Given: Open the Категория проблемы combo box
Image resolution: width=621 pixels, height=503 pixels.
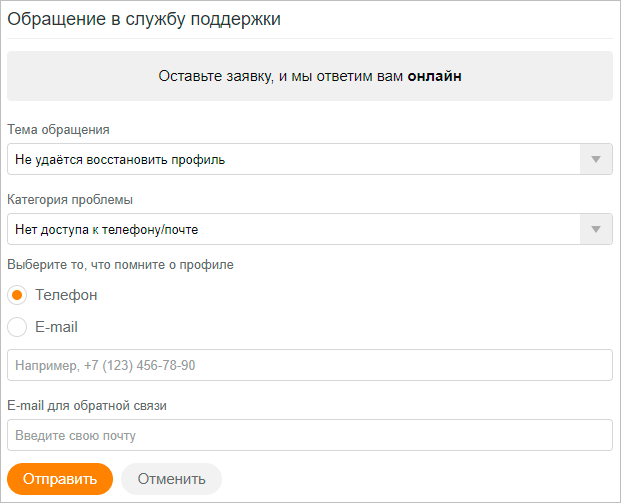Looking at the screenshot, I should pos(295,230).
